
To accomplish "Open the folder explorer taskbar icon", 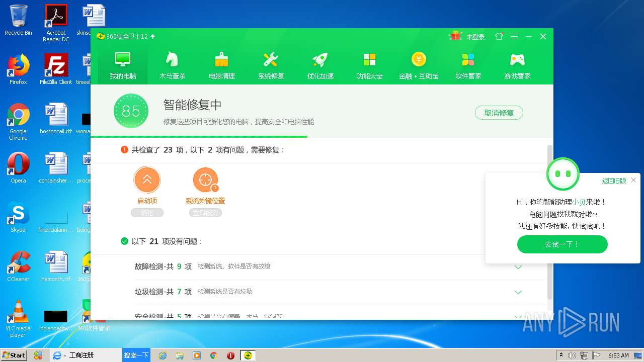I will (180, 355).
